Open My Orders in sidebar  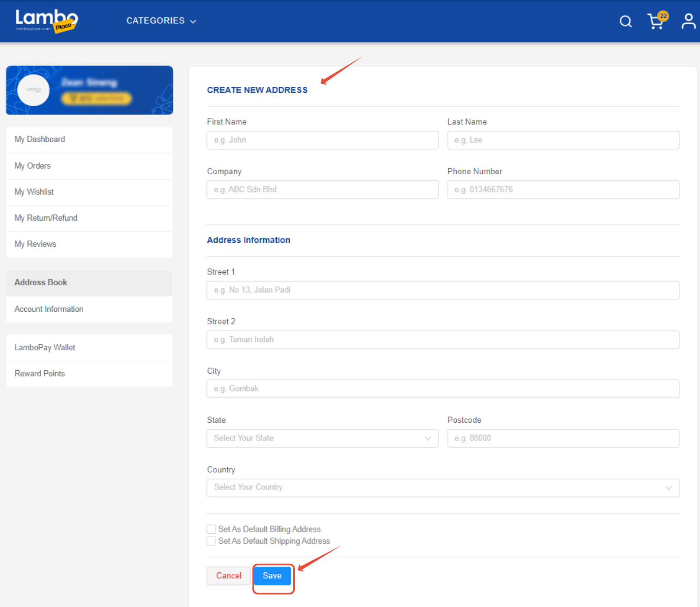(89, 166)
